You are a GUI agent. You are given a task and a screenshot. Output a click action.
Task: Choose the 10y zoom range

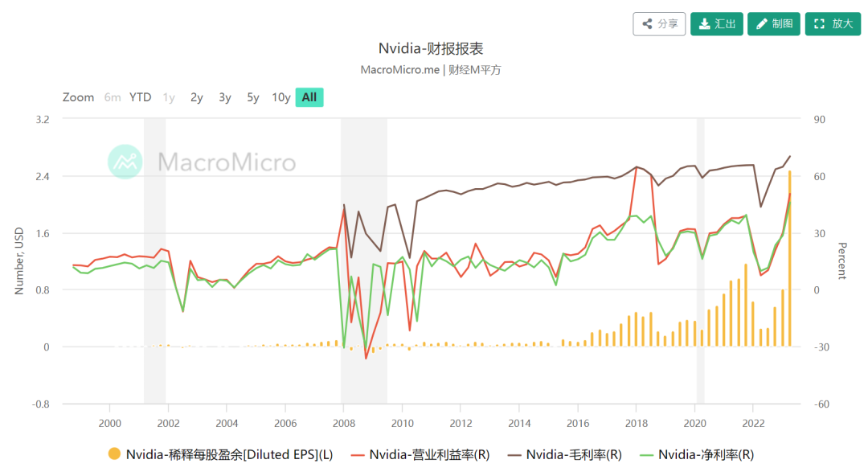point(281,97)
